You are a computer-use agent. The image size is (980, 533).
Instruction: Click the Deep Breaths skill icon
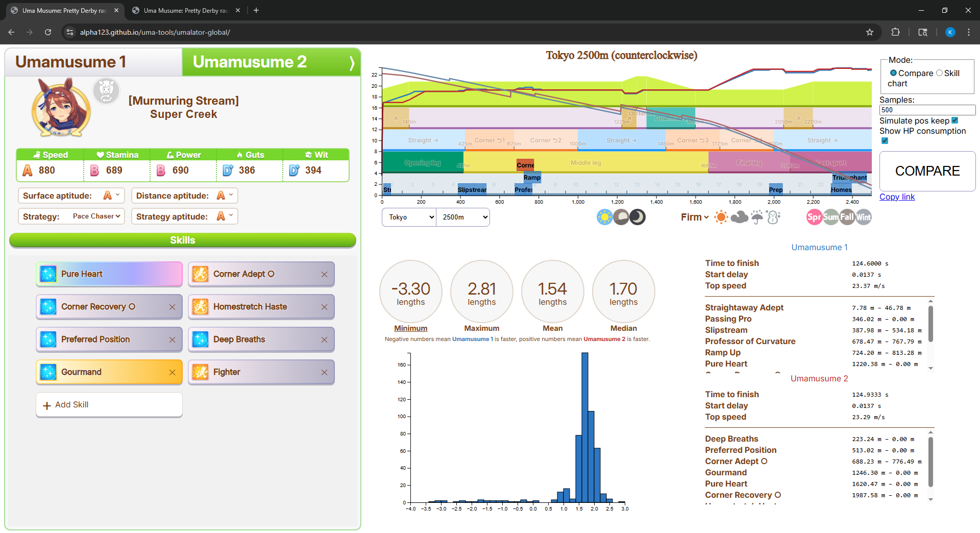200,340
